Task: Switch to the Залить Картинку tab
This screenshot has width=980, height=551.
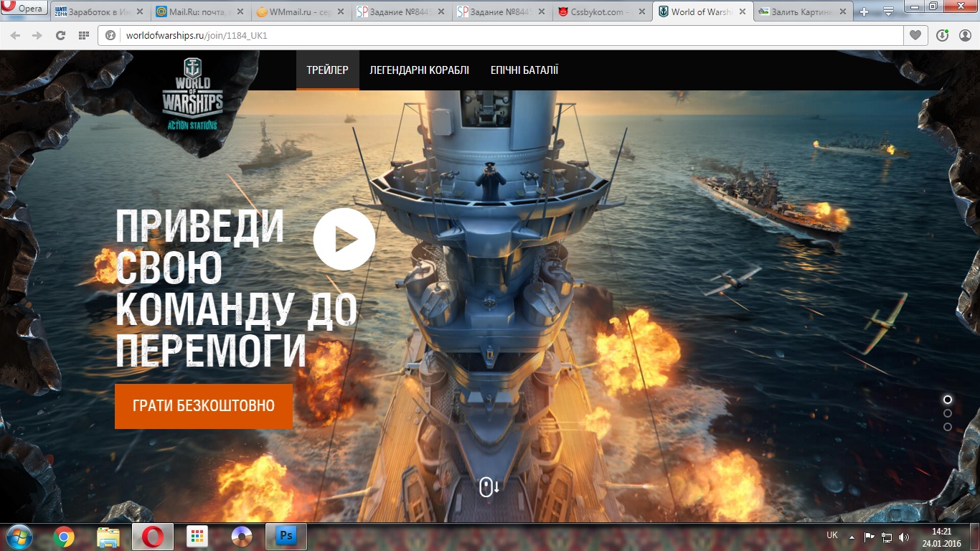Action: click(x=804, y=12)
